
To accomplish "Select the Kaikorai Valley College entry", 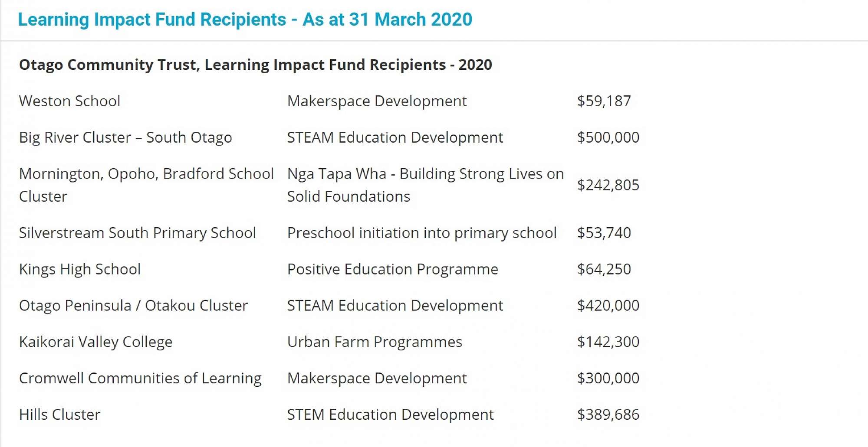I will (95, 342).
